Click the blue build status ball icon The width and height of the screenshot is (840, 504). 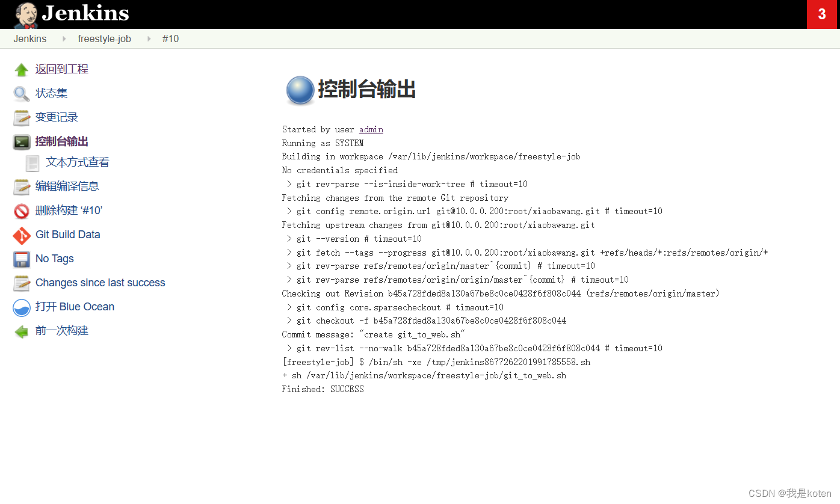300,90
